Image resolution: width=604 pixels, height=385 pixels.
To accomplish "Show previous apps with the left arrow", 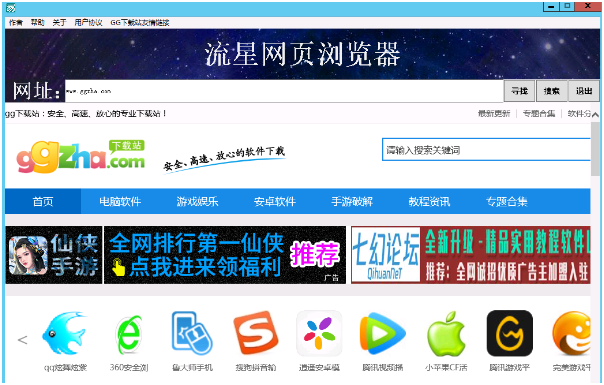I will tap(22, 340).
